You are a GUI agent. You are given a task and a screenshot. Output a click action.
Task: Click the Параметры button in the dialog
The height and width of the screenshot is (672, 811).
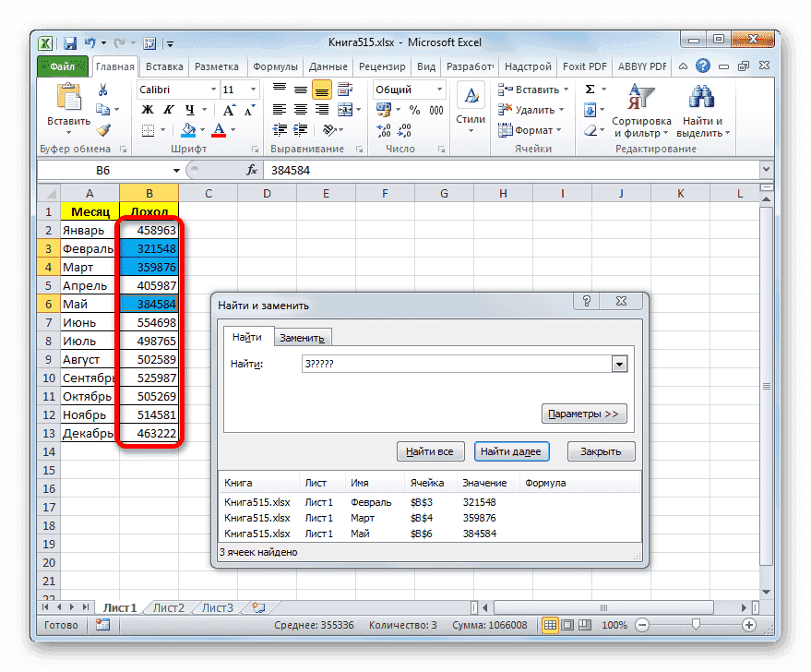click(584, 413)
